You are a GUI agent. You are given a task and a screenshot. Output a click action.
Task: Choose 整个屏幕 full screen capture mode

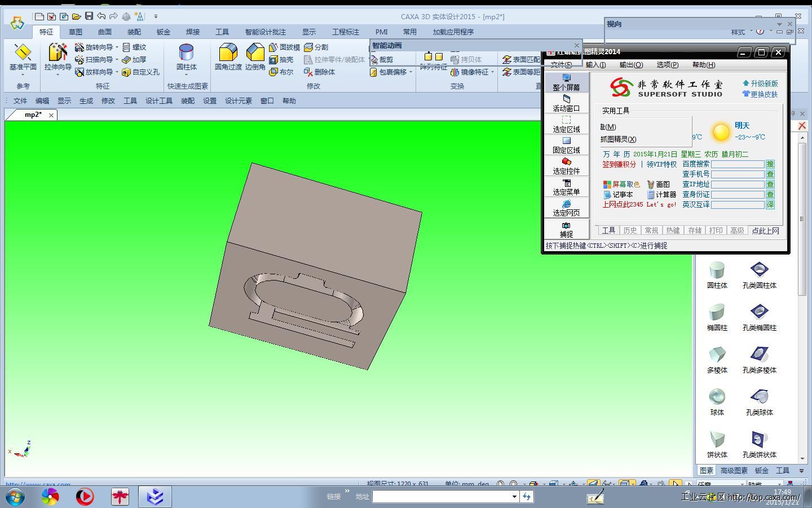pos(566,82)
